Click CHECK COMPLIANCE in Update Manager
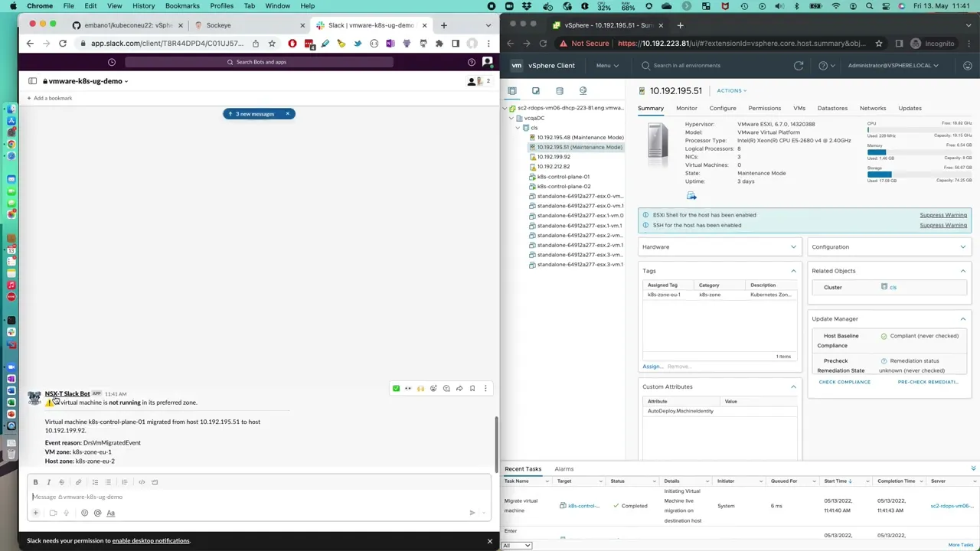The image size is (980, 551). pyautogui.click(x=844, y=382)
